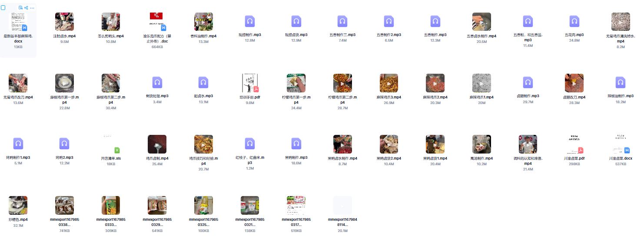Play the 注射卤水.mp4 video thumbnail
This screenshot has width=644, height=242.
click(x=64, y=22)
